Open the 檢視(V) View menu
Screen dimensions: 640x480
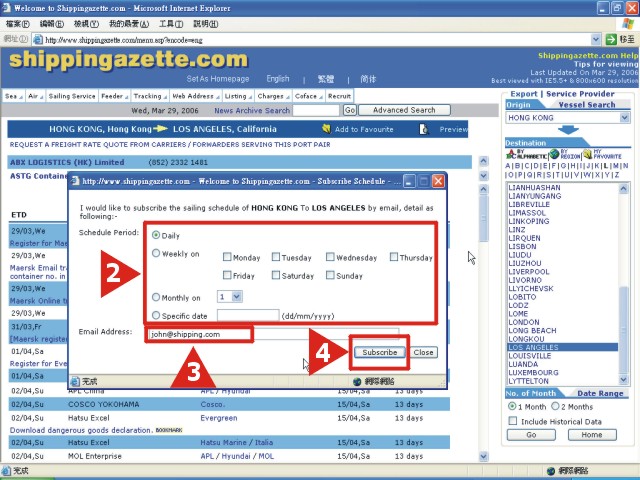click(86, 24)
